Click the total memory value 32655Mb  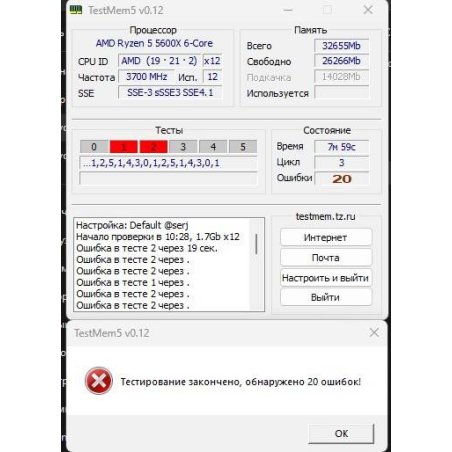tap(341, 46)
